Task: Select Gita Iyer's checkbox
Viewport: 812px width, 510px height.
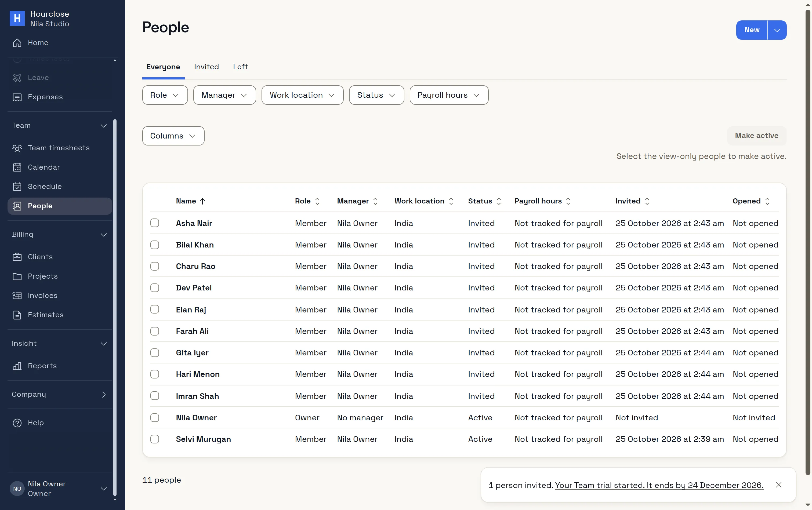Action: click(154, 353)
